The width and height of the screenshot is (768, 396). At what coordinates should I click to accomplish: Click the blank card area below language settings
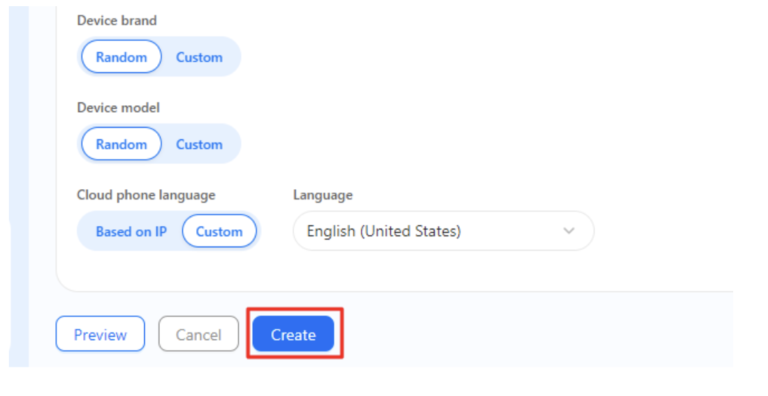(x=392, y=271)
